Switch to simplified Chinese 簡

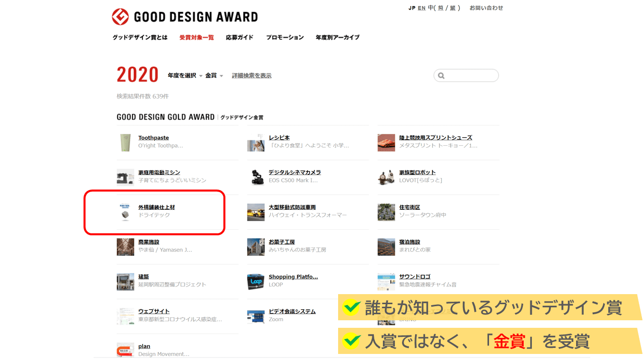(x=441, y=8)
